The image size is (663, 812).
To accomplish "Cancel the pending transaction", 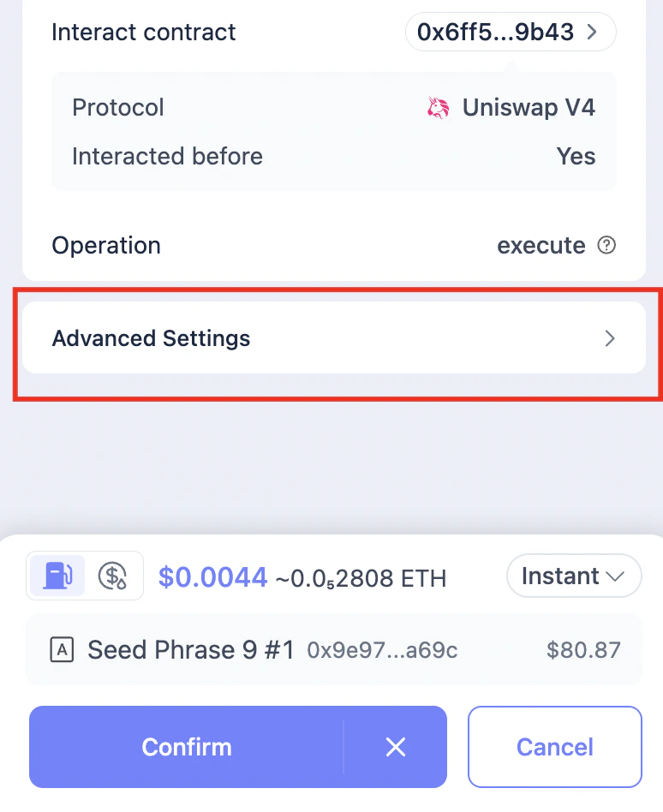I will pos(554,747).
